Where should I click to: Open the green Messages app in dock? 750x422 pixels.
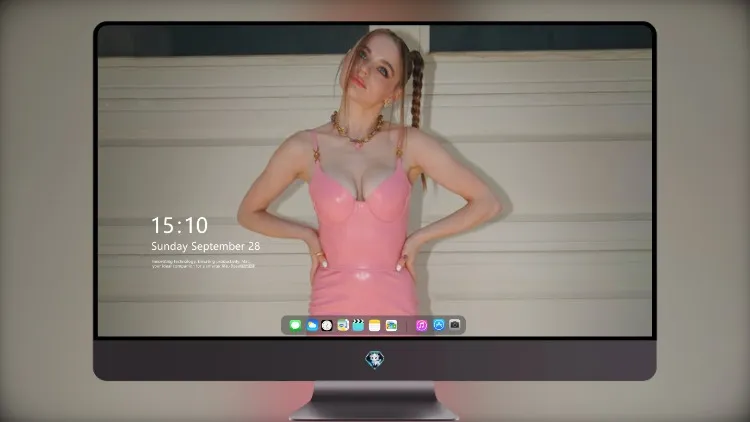(x=295, y=325)
